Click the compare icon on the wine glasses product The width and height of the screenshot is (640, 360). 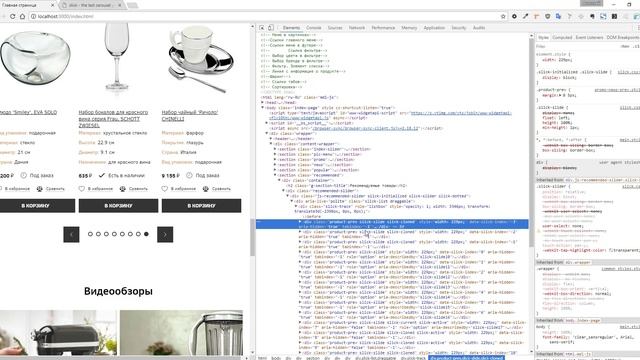[x=122, y=189]
